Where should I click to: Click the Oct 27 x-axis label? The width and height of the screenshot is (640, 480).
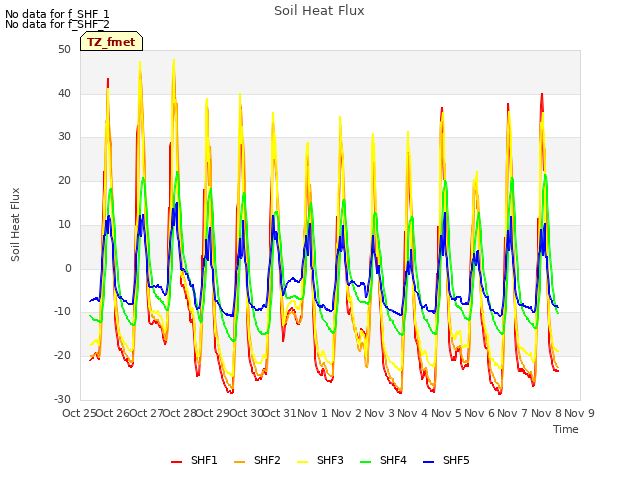point(146,413)
